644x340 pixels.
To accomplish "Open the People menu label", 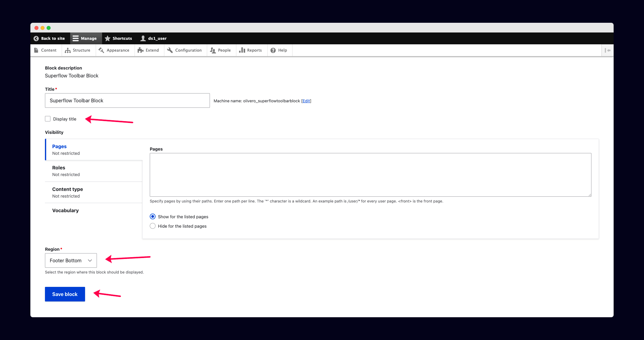I will coord(224,50).
